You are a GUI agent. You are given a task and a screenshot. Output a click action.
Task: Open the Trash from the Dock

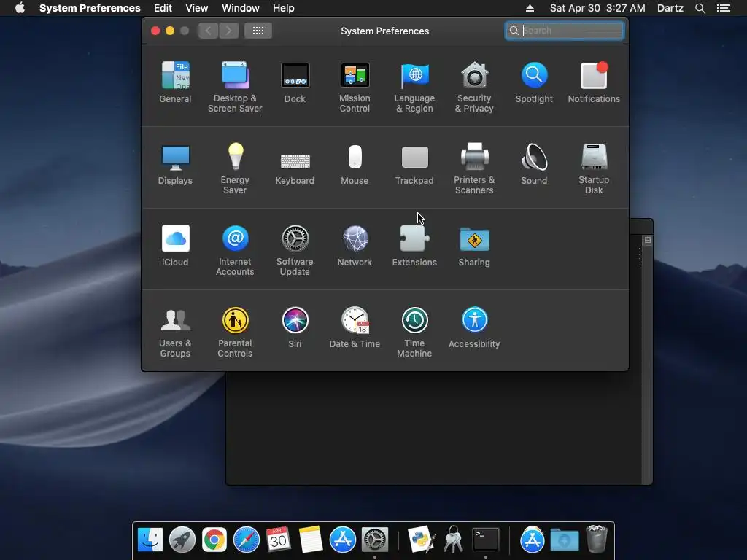(x=597, y=539)
